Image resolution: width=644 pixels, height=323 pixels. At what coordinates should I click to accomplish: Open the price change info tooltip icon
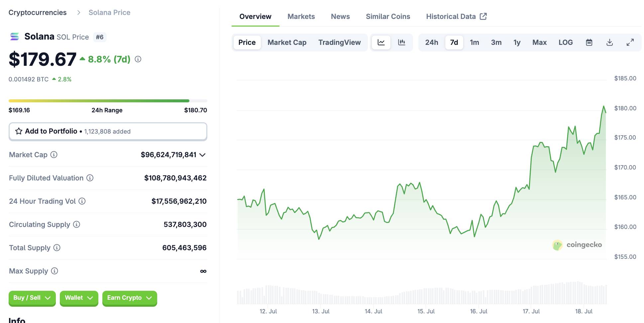[x=138, y=59]
